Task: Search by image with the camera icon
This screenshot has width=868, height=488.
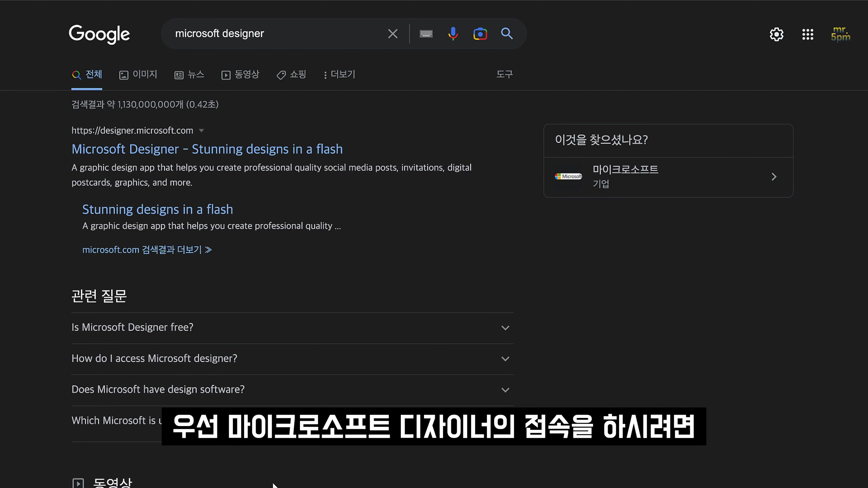Action: coord(480,34)
